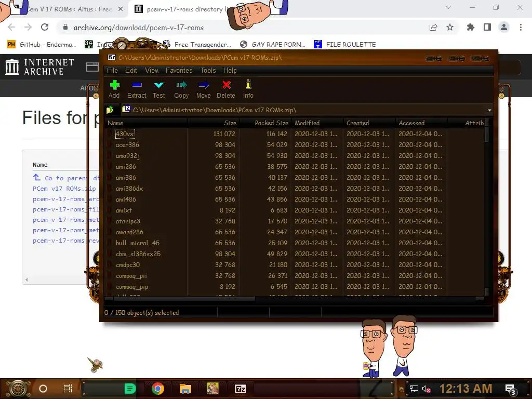Sort 7-Zip list by Name column
This screenshot has width=532, height=399.
pos(146,123)
